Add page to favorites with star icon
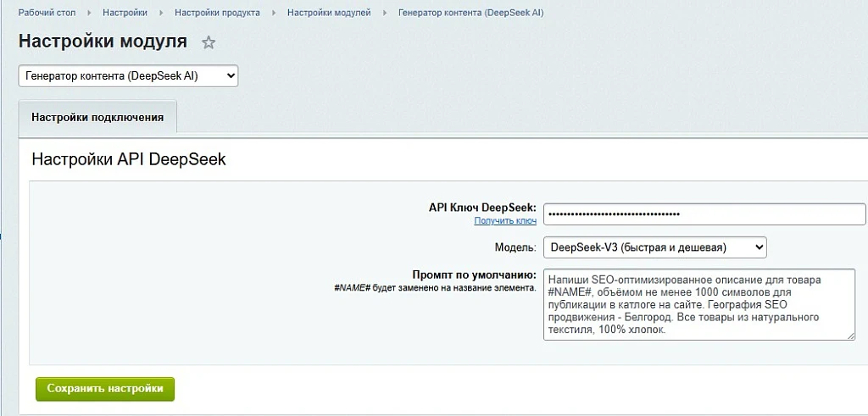The width and height of the screenshot is (868, 416). pos(209,42)
